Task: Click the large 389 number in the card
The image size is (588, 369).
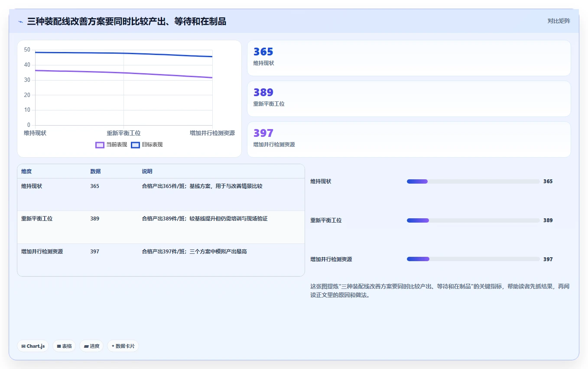Action: tap(263, 93)
